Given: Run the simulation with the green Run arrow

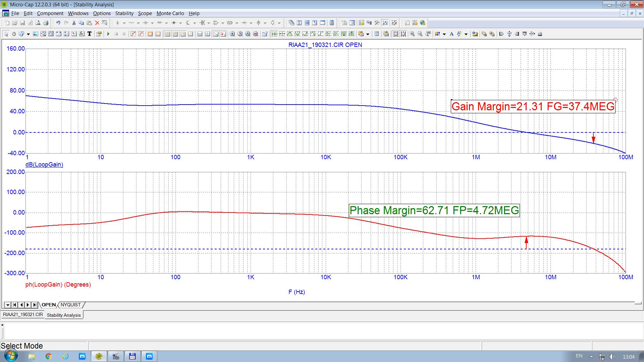Looking at the screenshot, I should (109, 34).
